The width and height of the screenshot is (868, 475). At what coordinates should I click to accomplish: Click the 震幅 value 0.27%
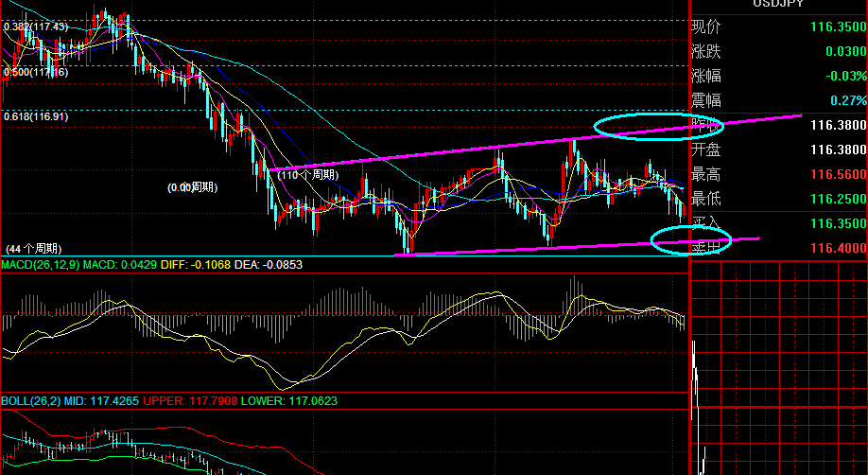[x=849, y=101]
